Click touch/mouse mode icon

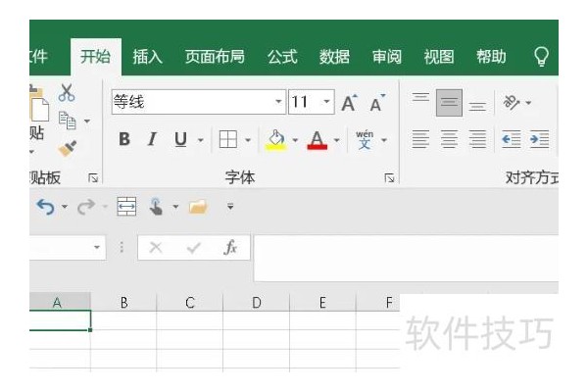(x=157, y=207)
